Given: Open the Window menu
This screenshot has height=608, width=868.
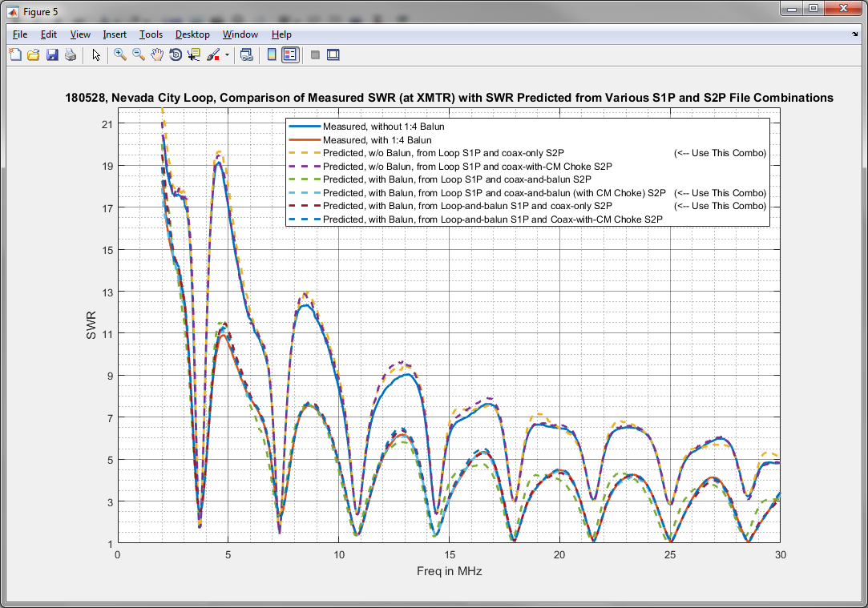Looking at the screenshot, I should (x=240, y=34).
